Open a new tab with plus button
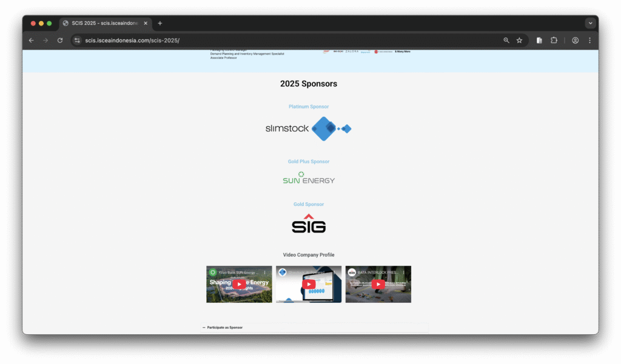Viewport: 621px width, 364px height. click(x=160, y=23)
